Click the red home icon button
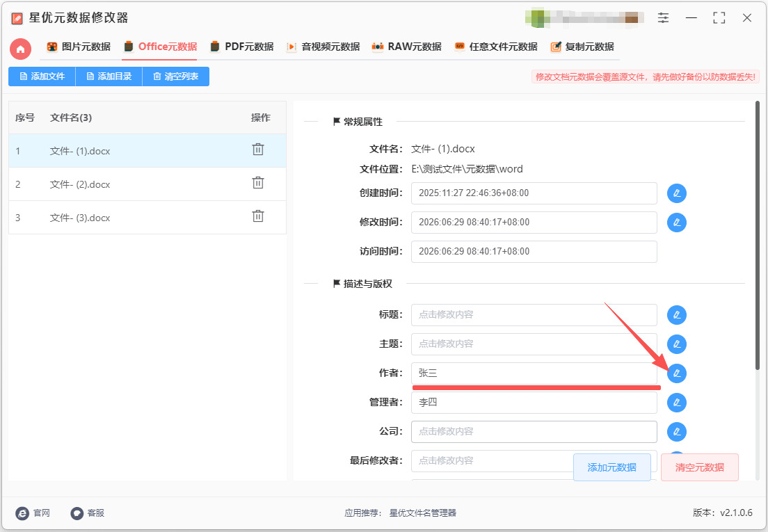Viewport: 768px width, 532px height. coord(21,49)
